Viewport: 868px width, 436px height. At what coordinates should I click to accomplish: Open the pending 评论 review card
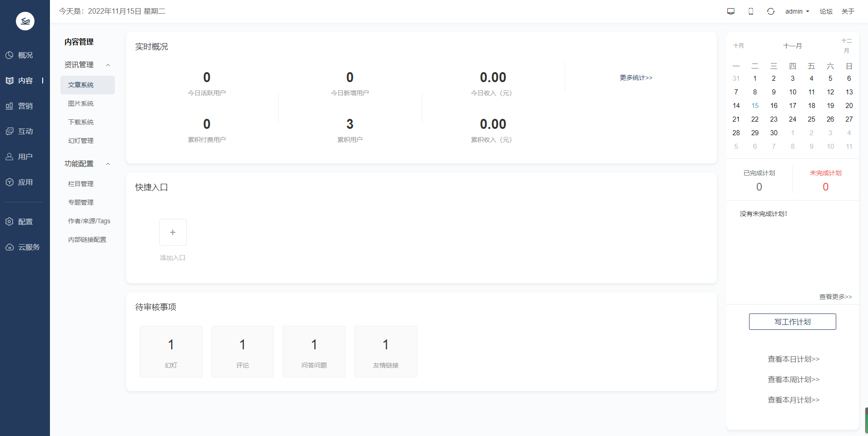pos(242,351)
